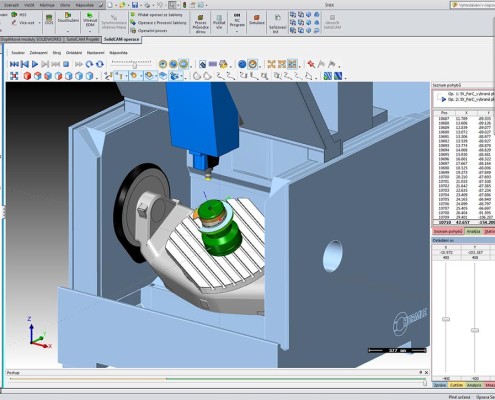The image size is (495, 400).
Task: Stop the simulation playback
Action: tap(66, 64)
